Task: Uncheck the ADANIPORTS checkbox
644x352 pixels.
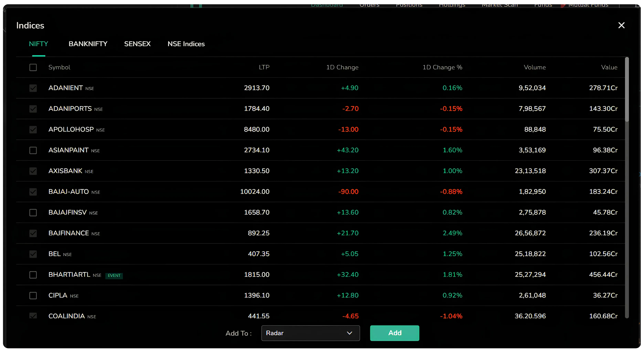Action: [33, 109]
